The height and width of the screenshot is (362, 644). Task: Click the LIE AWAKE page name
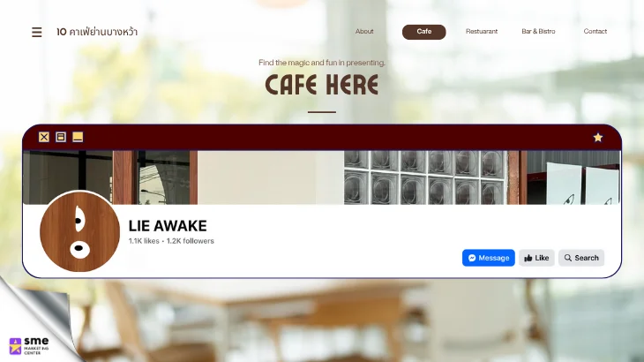(168, 225)
